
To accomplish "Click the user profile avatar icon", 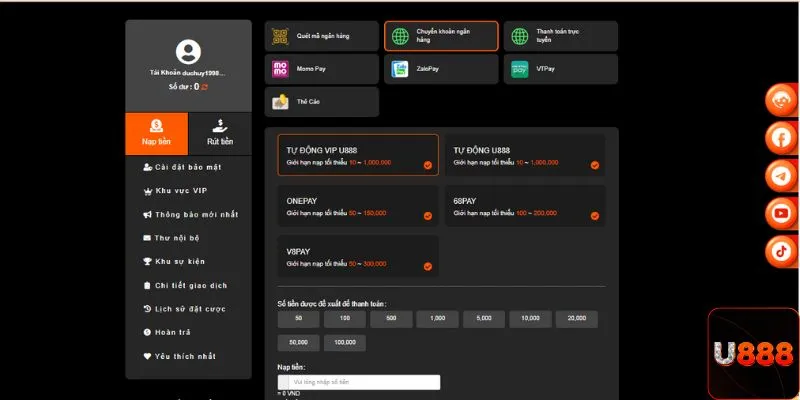I will [188, 52].
